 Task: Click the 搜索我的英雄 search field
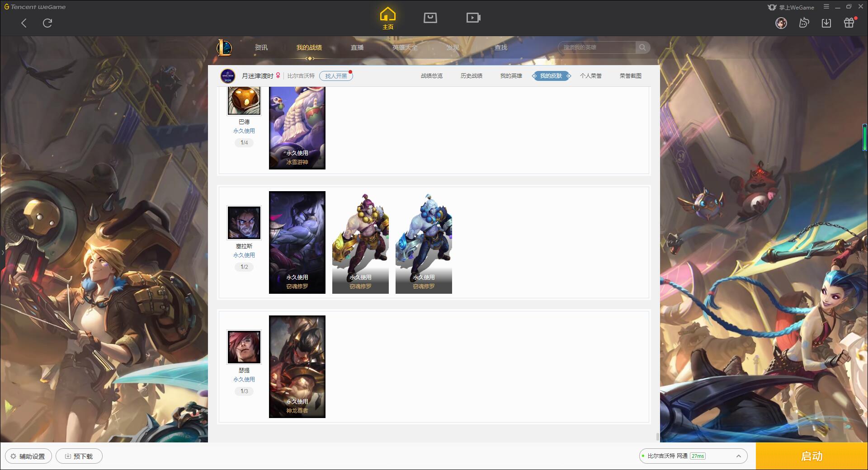[x=597, y=47]
